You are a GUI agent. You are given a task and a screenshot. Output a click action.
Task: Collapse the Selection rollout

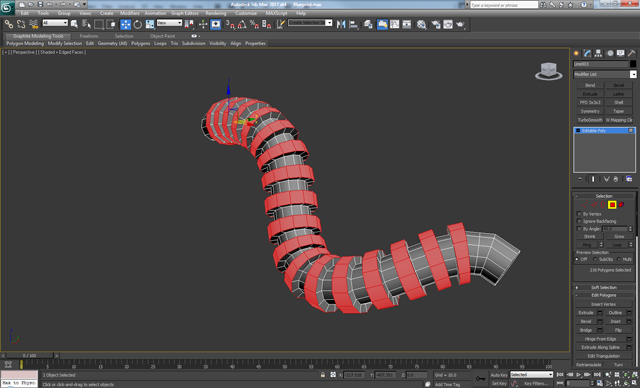[603, 196]
